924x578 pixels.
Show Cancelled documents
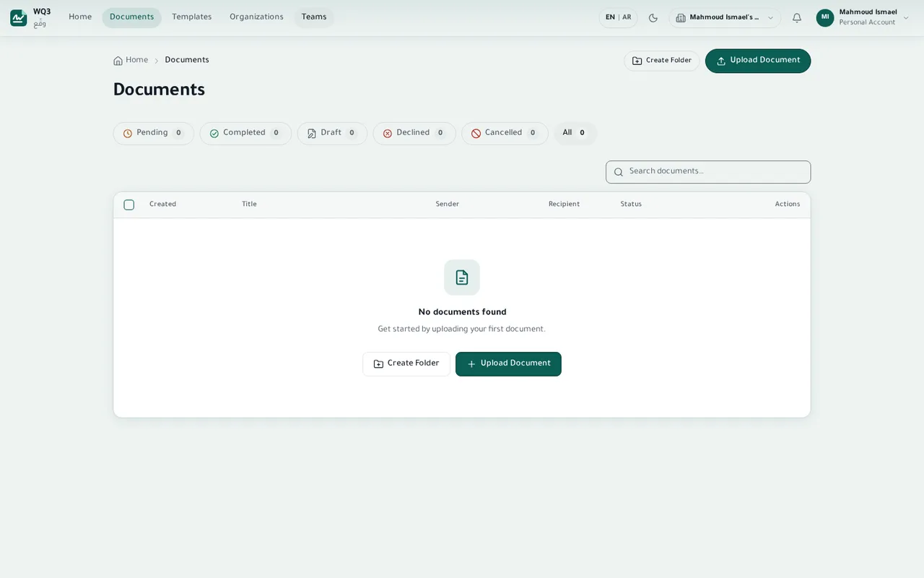[505, 134]
